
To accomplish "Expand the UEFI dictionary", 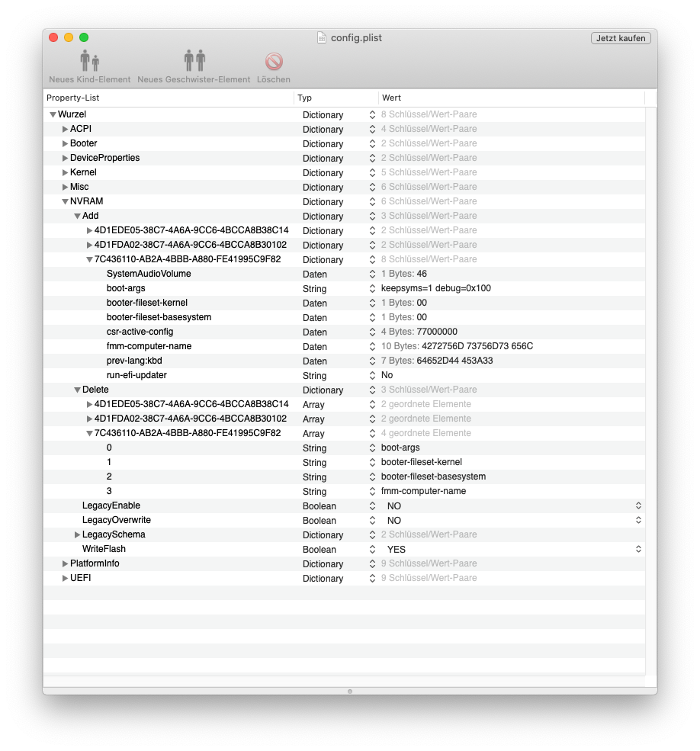I will tap(65, 578).
